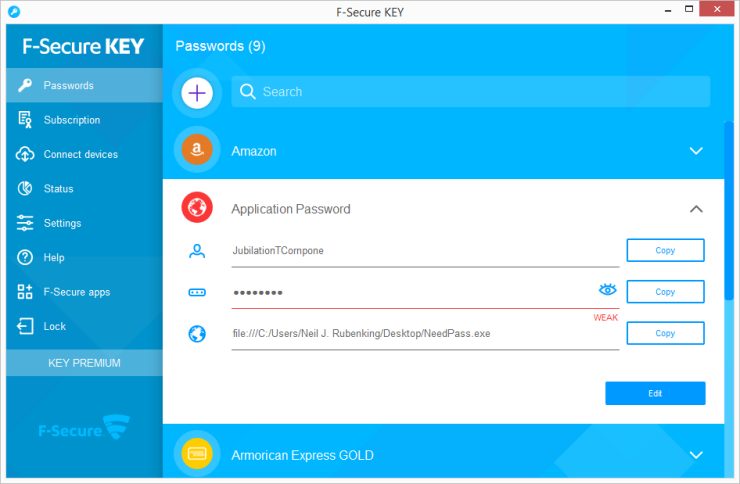Open the Subscription section
Screen dimensions: 740x484
point(84,120)
